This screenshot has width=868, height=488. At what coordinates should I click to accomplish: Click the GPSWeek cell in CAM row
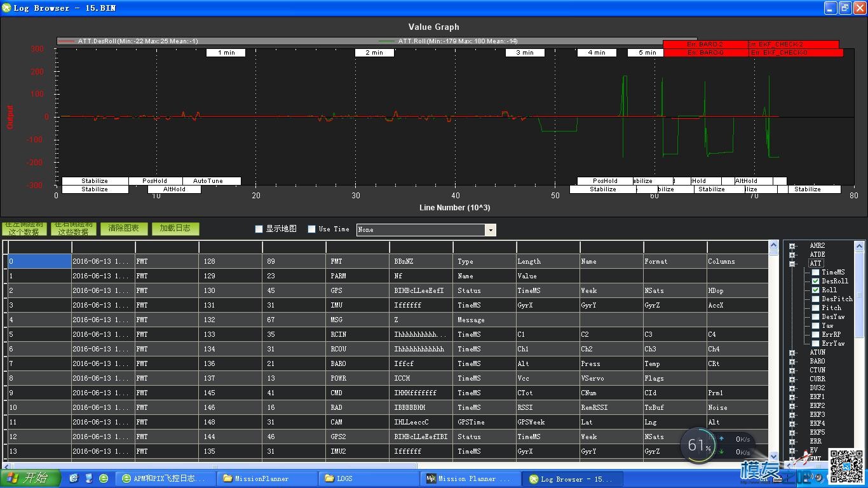(x=547, y=422)
